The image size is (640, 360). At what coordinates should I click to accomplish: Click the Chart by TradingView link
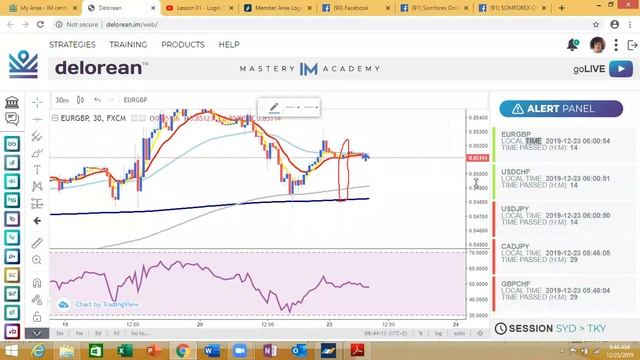(x=107, y=304)
